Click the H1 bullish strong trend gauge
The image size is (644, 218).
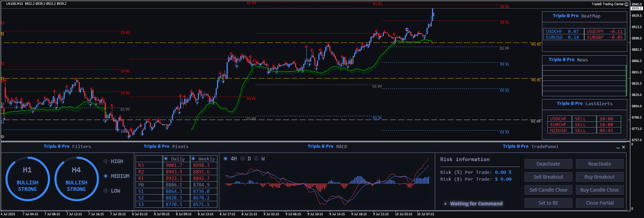[x=27, y=179]
